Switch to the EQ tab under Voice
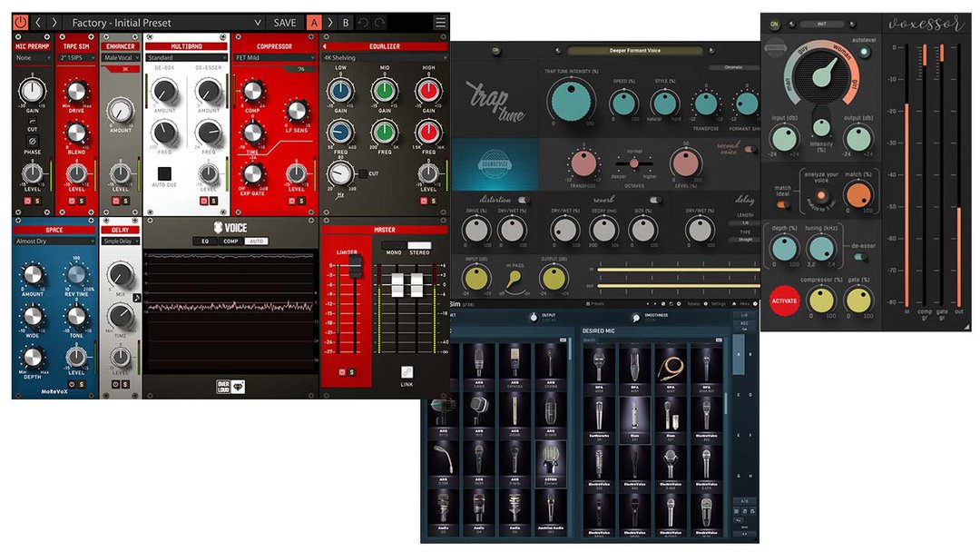 (x=206, y=241)
